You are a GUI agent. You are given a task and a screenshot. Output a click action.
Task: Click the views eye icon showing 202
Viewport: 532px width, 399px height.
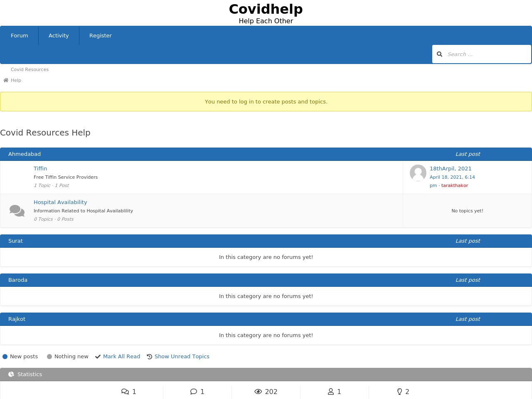point(258,392)
